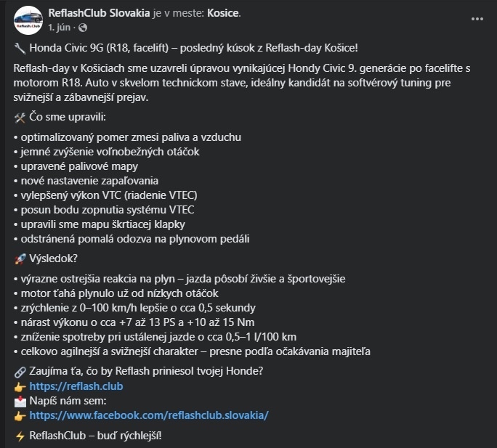497x448 pixels.
Task: Click the globe public-audience icon
Action: [82, 28]
